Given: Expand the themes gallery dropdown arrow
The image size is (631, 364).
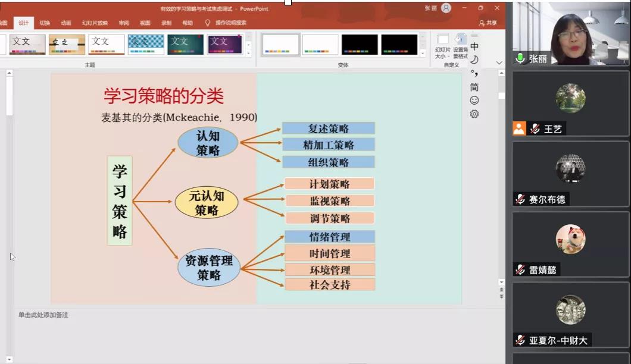Looking at the screenshot, I should click(249, 53).
